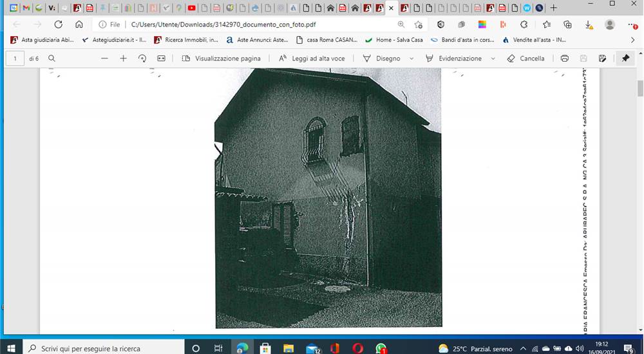
Task: Open the Collections icon in browser toolbar
Action: tap(567, 24)
